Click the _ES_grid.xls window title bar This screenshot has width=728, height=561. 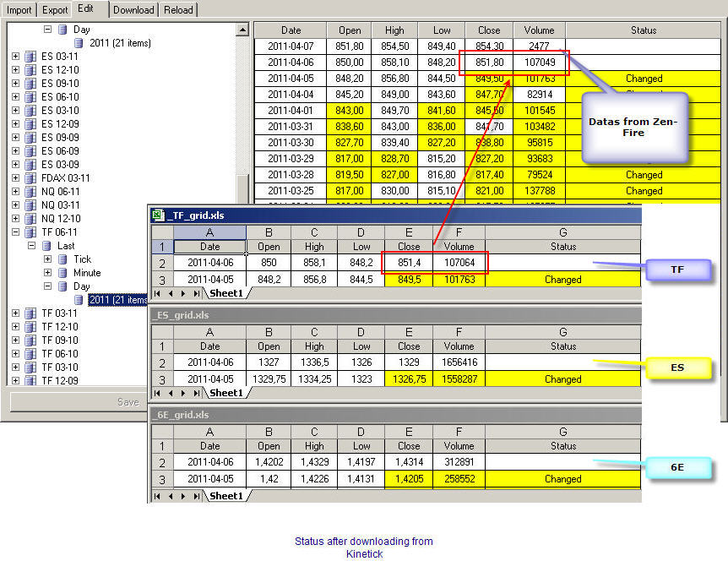(x=396, y=315)
